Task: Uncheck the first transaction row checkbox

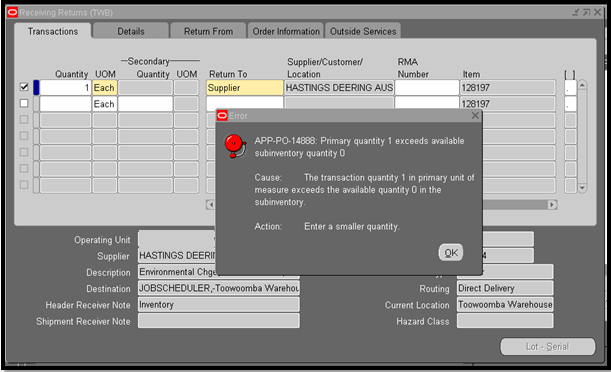Action: [x=24, y=87]
